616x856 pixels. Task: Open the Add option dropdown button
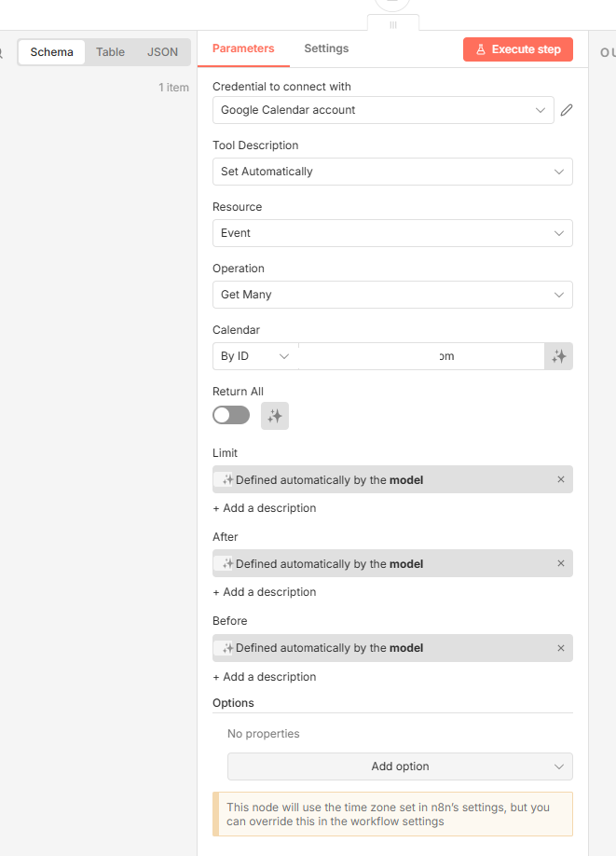tap(400, 766)
